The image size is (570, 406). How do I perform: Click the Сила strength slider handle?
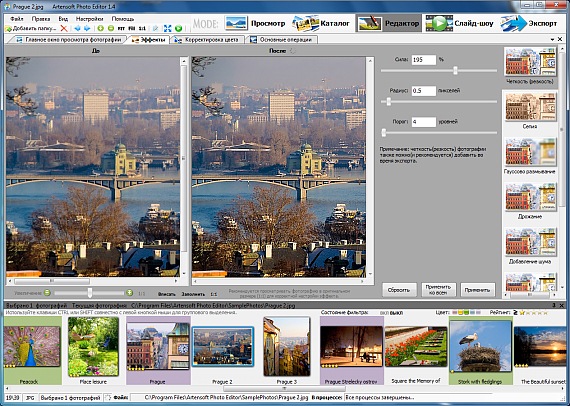(455, 71)
